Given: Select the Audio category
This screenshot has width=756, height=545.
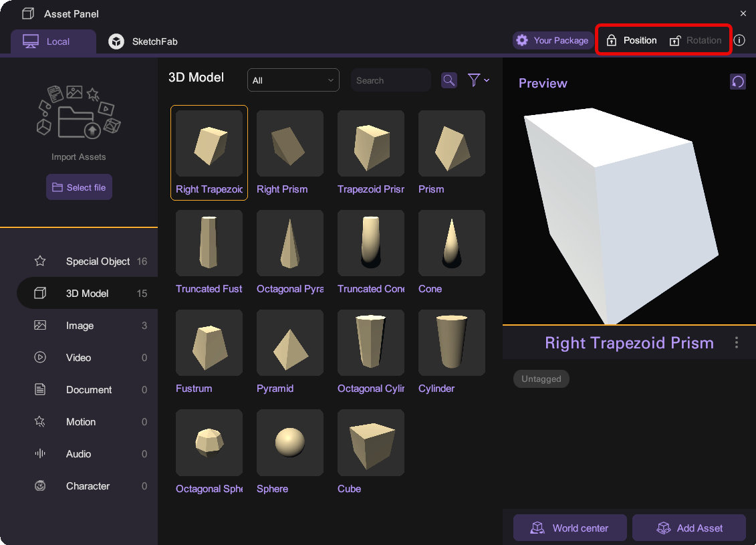Looking at the screenshot, I should [78, 454].
